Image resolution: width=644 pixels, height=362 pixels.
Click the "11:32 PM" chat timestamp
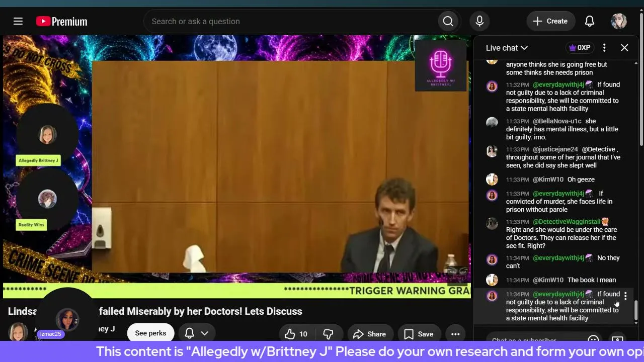click(x=518, y=85)
